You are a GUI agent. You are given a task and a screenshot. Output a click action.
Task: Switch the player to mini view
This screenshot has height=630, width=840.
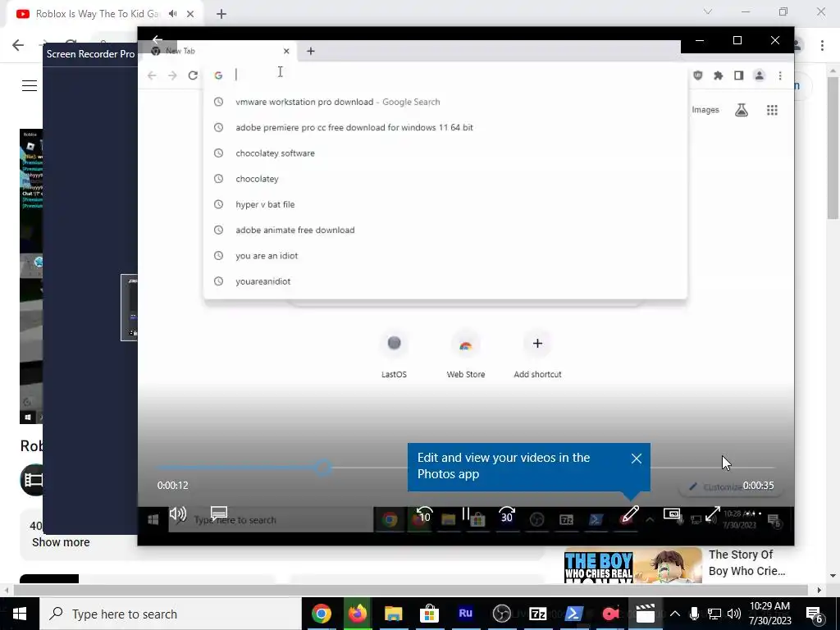(671, 514)
